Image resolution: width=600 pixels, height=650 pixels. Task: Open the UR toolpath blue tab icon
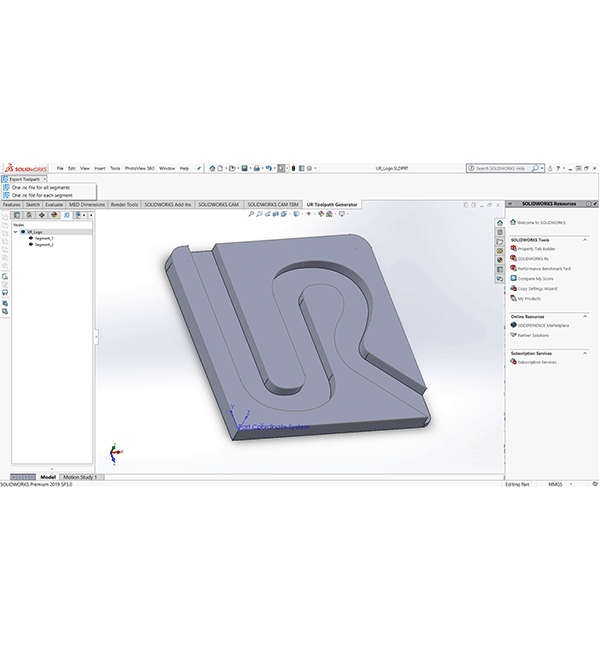[67, 215]
